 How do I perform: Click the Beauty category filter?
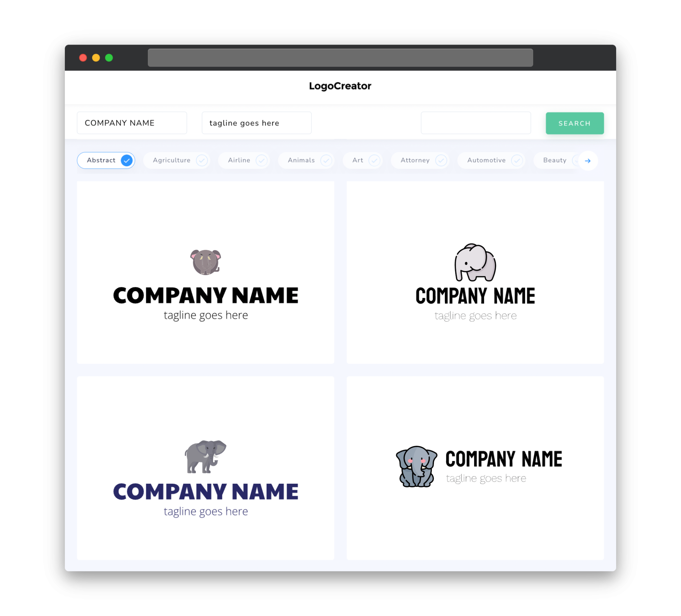point(555,160)
